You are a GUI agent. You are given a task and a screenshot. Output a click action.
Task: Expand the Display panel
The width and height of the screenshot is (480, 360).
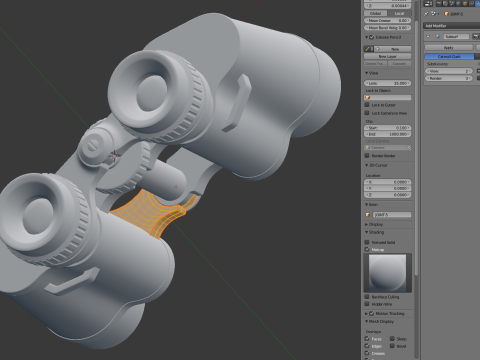click(367, 225)
